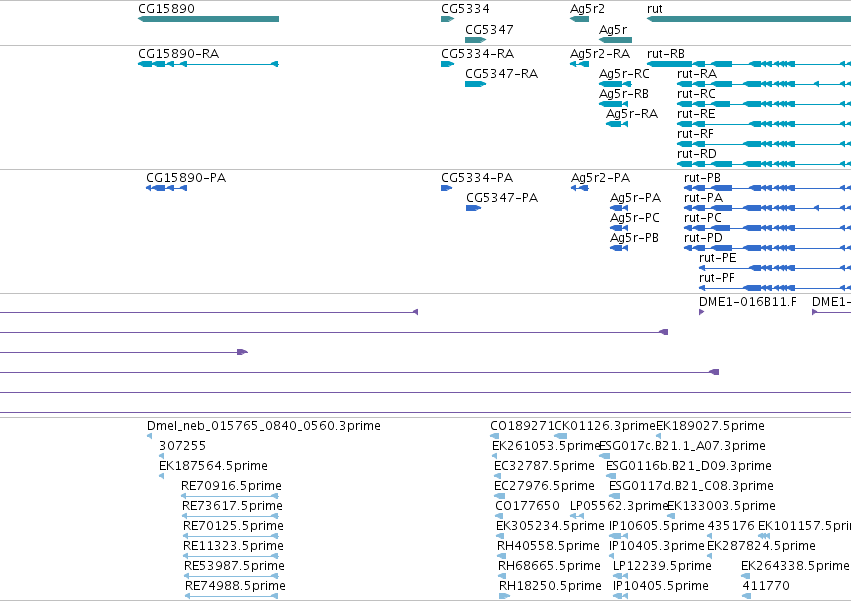Select RH68665.5prime EST
851x601 pixels.
503,576
